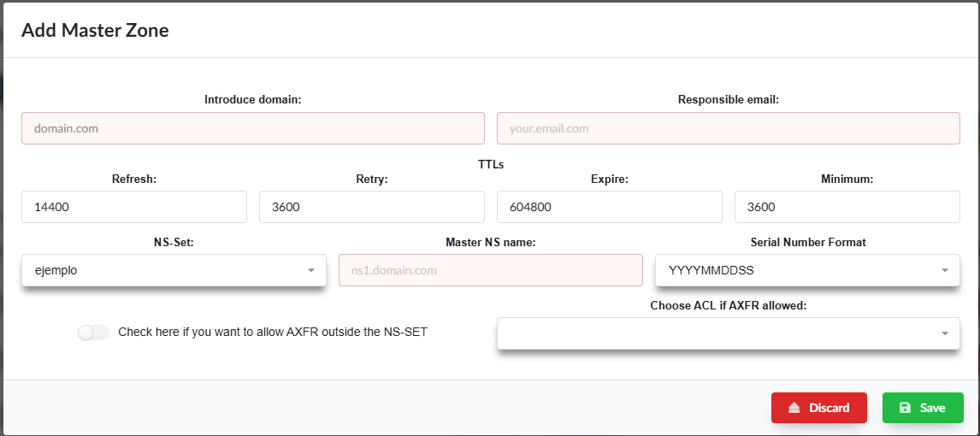This screenshot has width=980, height=436.
Task: Open the Choose ACL if AXFR allowed dropdown
Action: 728,333
